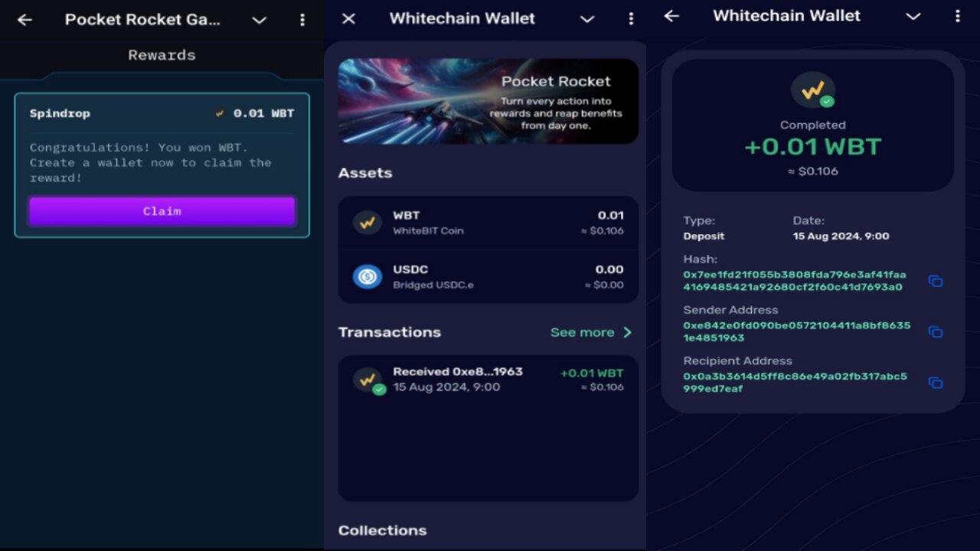Expand the middle Whitechain Wallet title chevron
Screen dimensions: 980x551
click(587, 19)
